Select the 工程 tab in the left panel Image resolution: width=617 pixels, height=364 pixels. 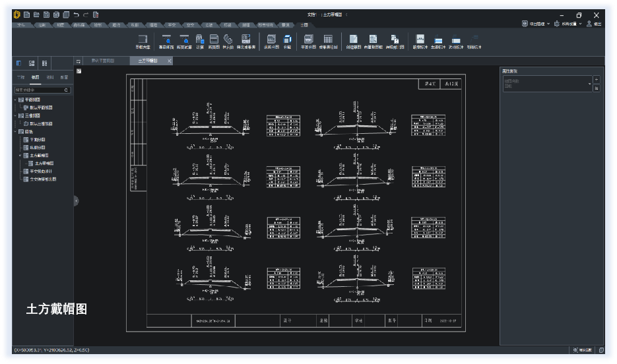click(x=20, y=77)
